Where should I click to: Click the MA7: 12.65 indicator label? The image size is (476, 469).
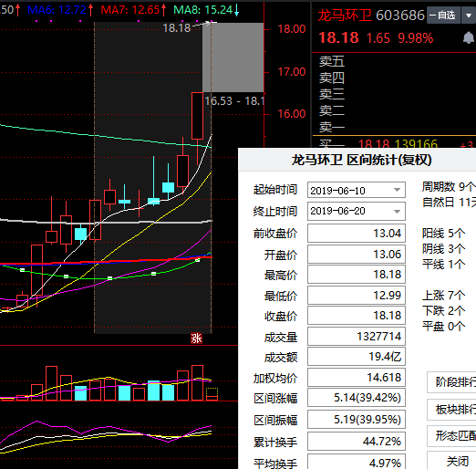pos(131,10)
